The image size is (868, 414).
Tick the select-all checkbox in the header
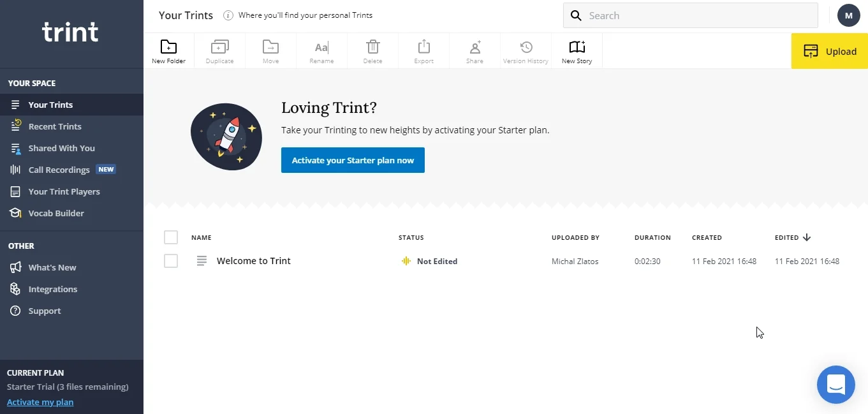coord(171,237)
